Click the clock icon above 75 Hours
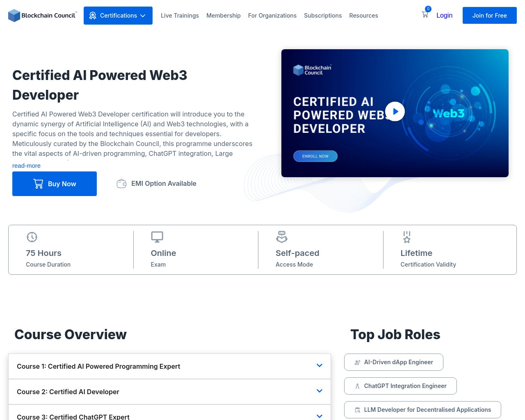The image size is (525, 420). 32,237
